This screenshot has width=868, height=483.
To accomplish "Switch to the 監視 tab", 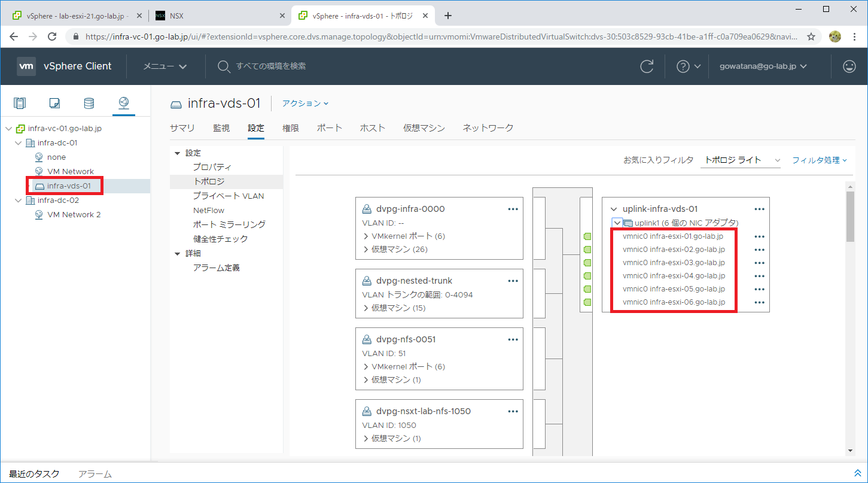I will 221,128.
